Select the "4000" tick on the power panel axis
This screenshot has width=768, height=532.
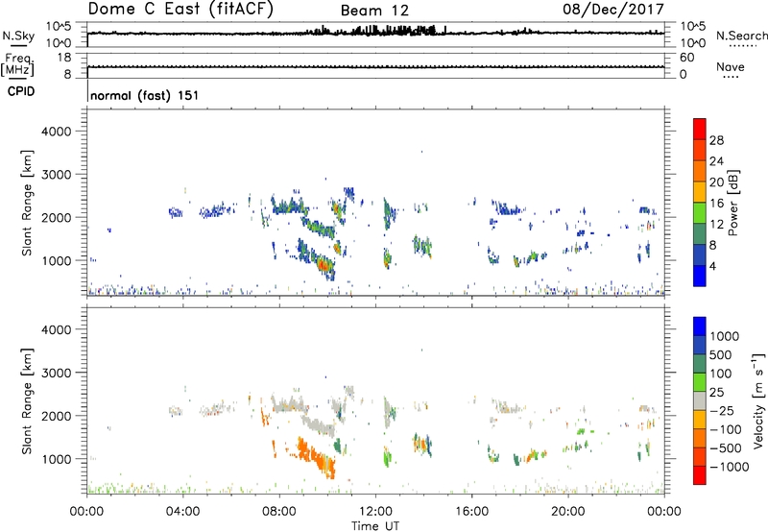tap(57, 132)
